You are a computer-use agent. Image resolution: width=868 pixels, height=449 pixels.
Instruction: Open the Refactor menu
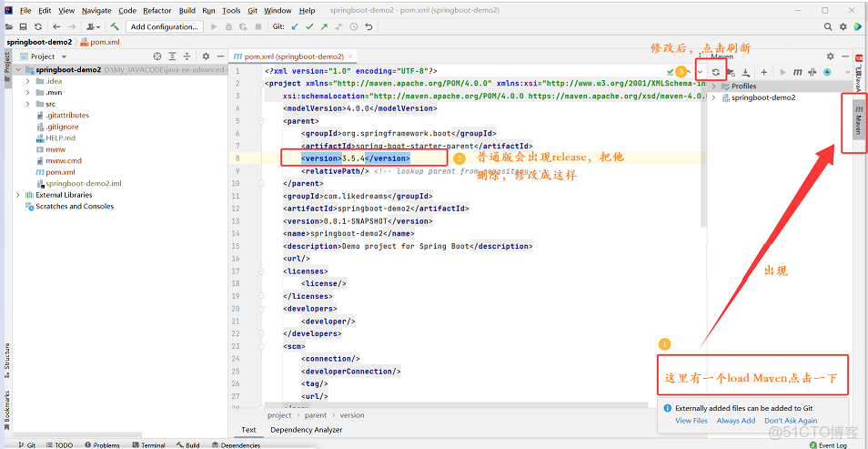click(157, 11)
